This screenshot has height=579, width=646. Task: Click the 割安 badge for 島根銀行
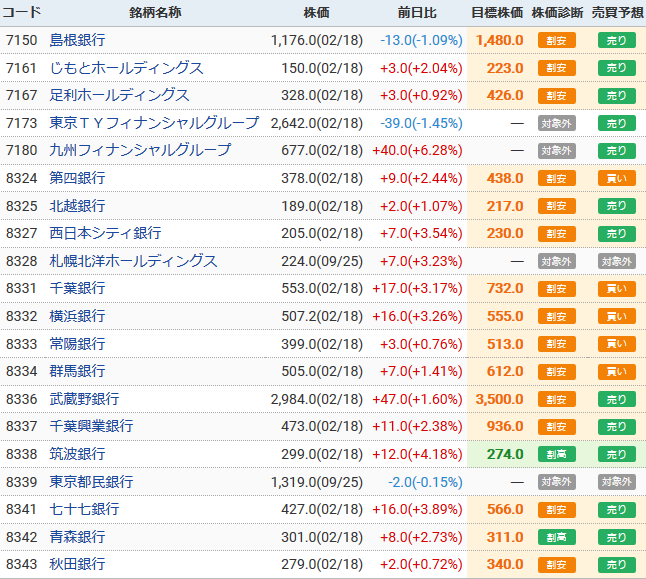pos(557,40)
